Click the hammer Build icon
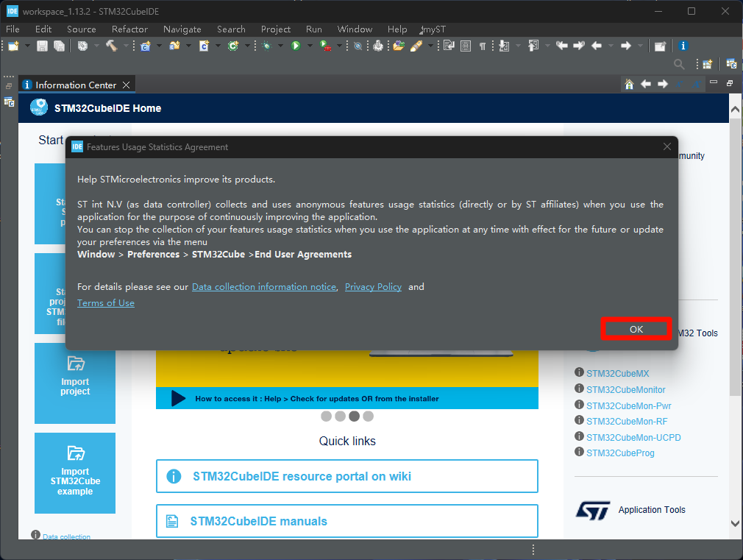The height and width of the screenshot is (560, 743). click(x=111, y=46)
